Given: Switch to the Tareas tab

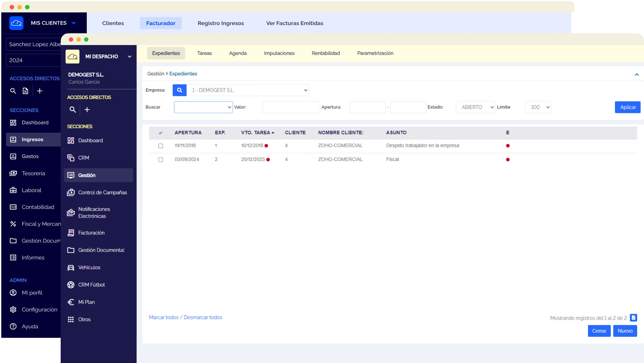Looking at the screenshot, I should [x=205, y=53].
